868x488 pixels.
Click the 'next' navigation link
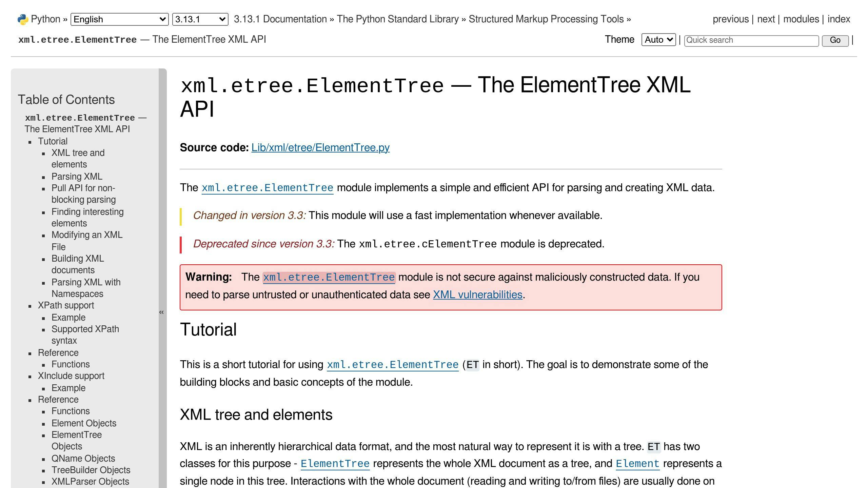pyautogui.click(x=766, y=19)
